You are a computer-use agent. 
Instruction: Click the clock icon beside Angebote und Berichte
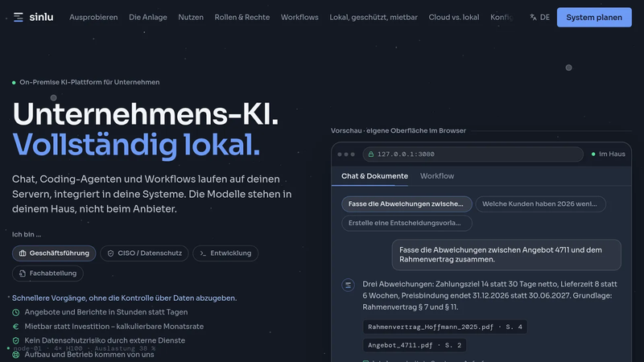(15, 312)
